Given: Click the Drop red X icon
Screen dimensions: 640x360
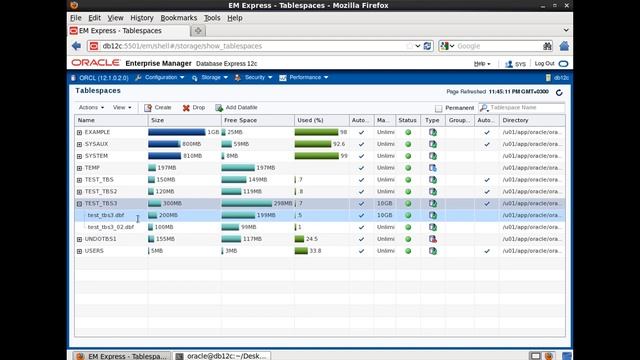Looking at the screenshot, I should tap(186, 108).
